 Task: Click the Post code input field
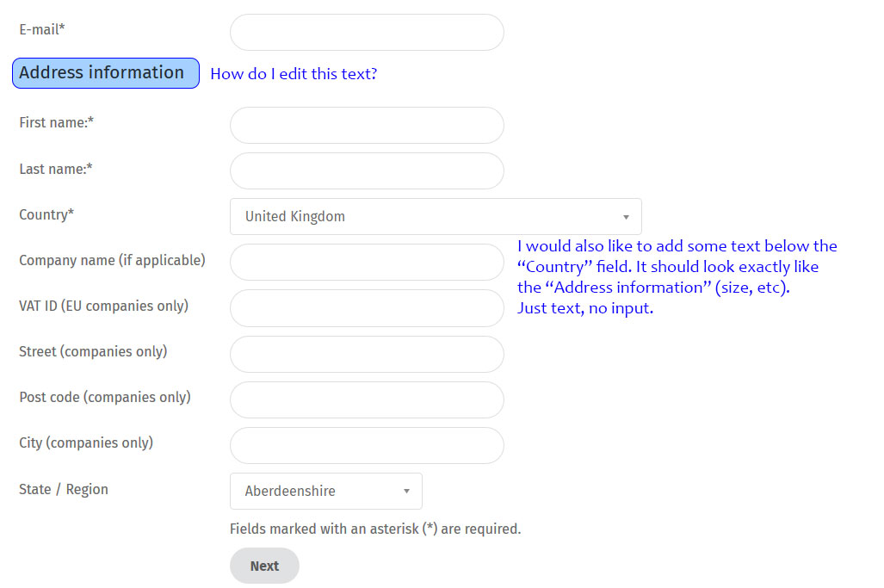[x=367, y=399]
